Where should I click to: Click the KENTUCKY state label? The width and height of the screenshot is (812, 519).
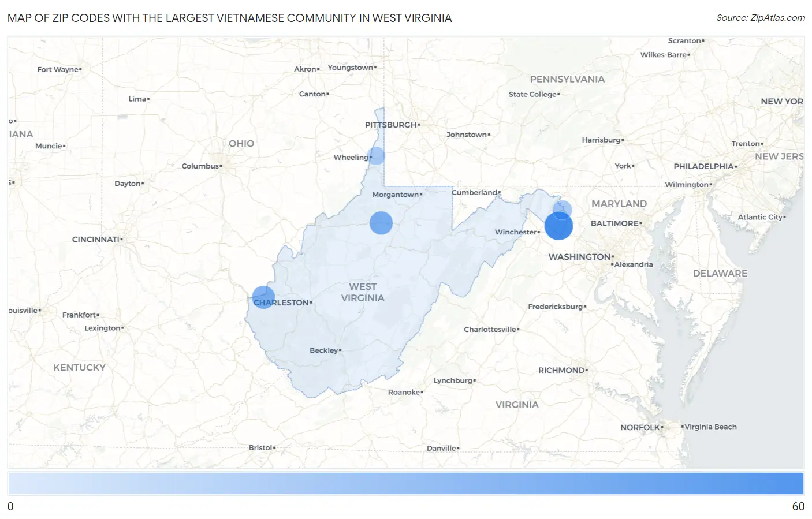click(80, 368)
